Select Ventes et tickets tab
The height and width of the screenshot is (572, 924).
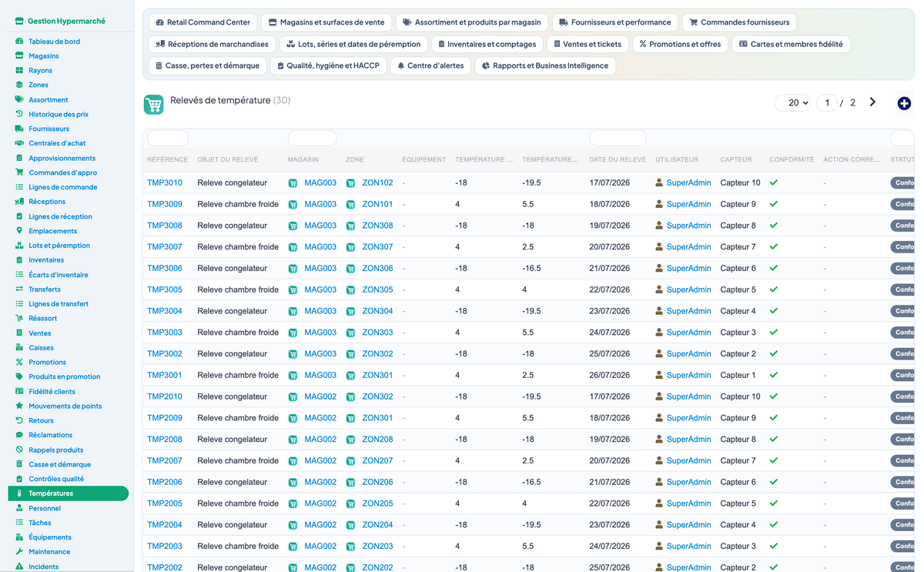click(x=588, y=44)
